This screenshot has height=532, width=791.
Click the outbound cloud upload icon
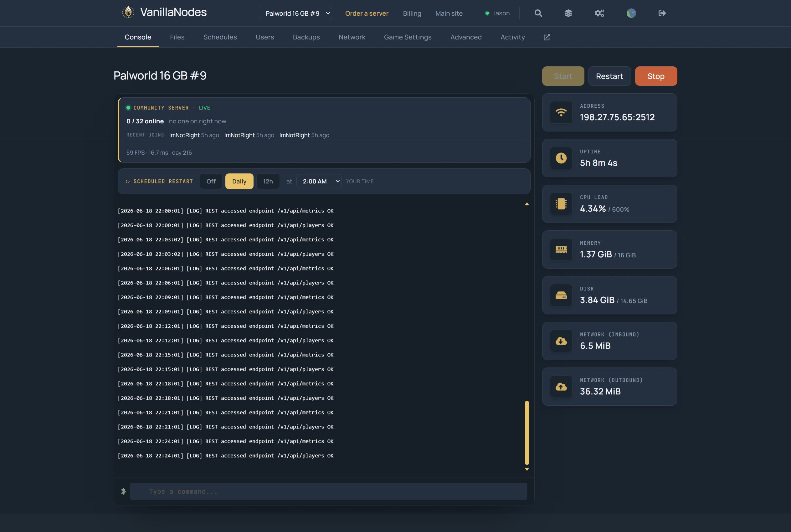click(561, 387)
